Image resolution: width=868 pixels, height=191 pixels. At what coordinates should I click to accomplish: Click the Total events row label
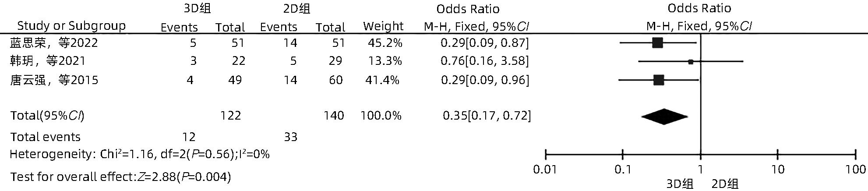46,137
